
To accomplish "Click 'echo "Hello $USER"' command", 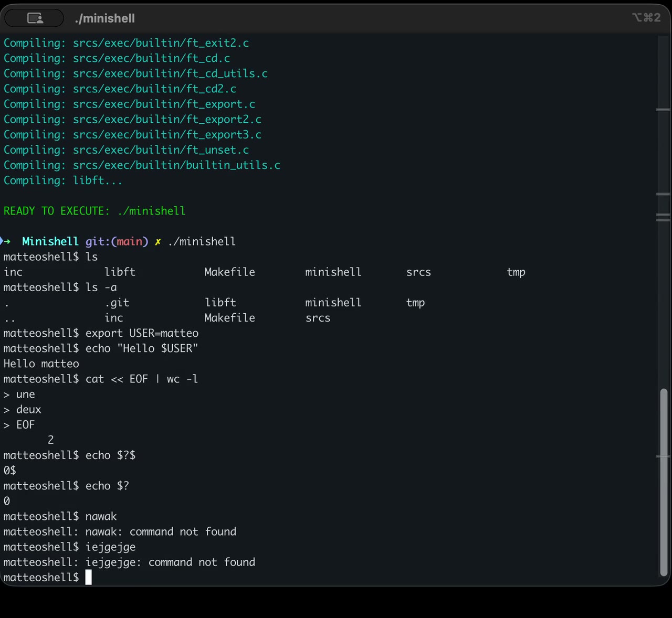I will [x=142, y=348].
